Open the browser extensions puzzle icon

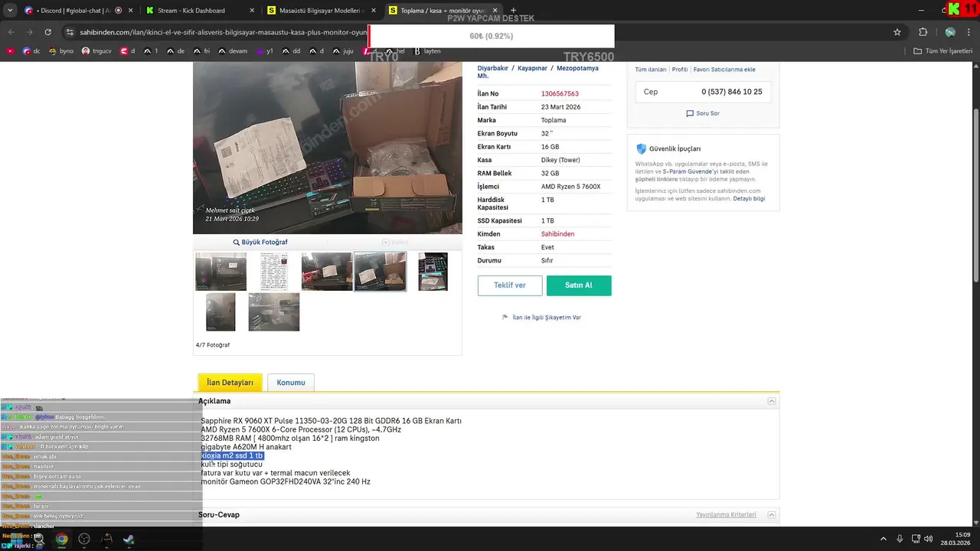pyautogui.click(x=923, y=32)
